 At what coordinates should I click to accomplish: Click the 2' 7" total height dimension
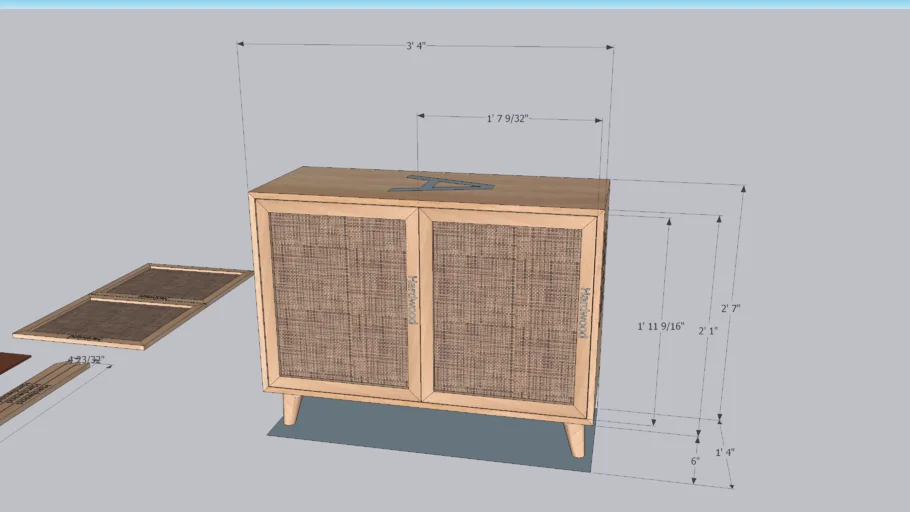tap(730, 309)
